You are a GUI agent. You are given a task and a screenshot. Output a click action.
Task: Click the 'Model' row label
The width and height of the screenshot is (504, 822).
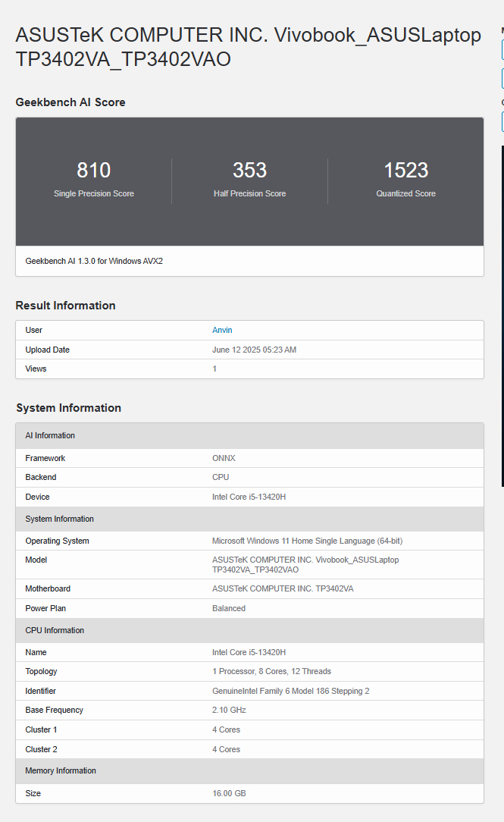pyautogui.click(x=36, y=560)
